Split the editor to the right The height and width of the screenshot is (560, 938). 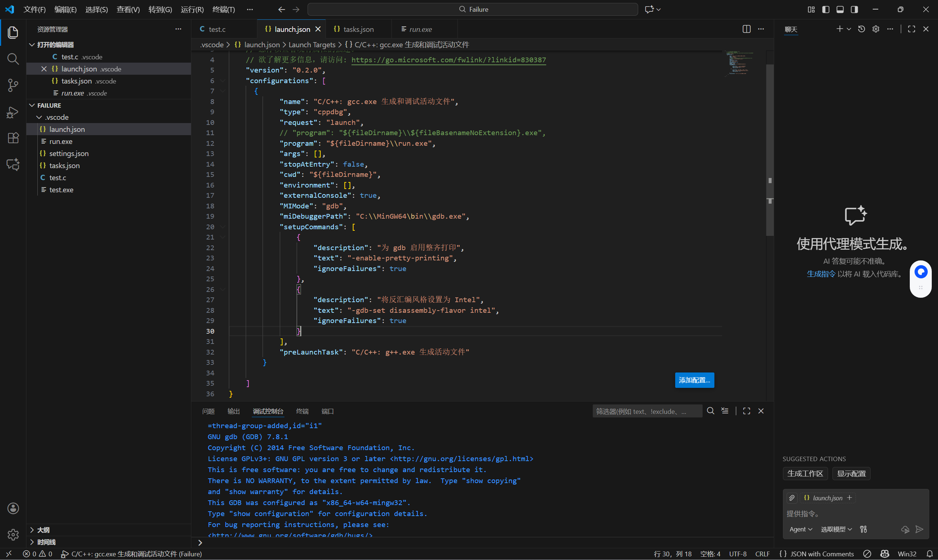746,29
